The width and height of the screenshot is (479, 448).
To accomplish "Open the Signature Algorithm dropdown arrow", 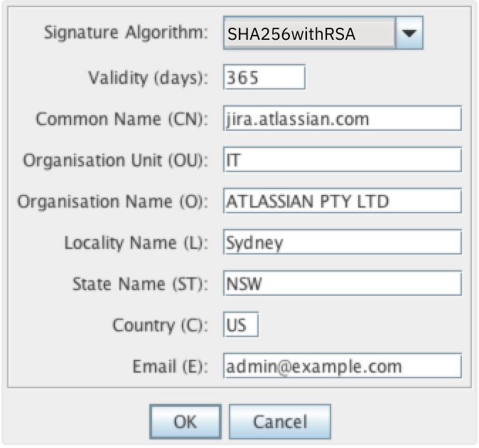I will coord(409,33).
